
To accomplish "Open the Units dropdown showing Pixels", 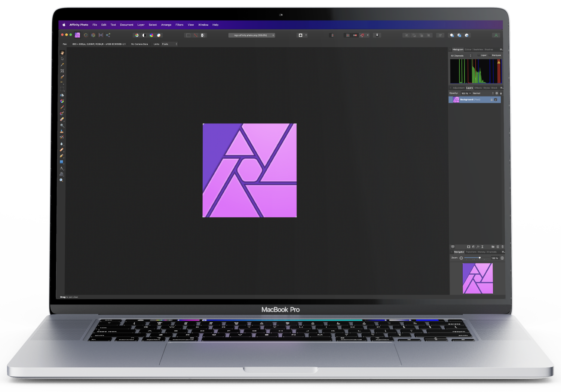I will (169, 44).
